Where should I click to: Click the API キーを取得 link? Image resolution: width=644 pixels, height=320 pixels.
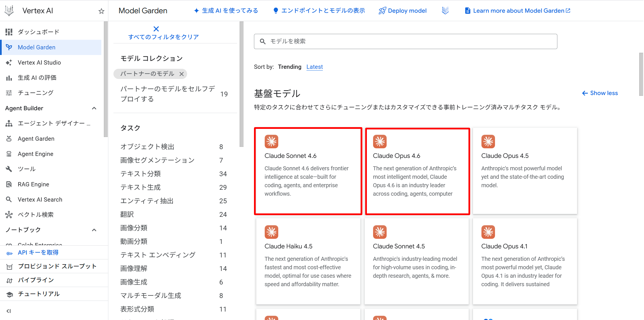(x=38, y=252)
